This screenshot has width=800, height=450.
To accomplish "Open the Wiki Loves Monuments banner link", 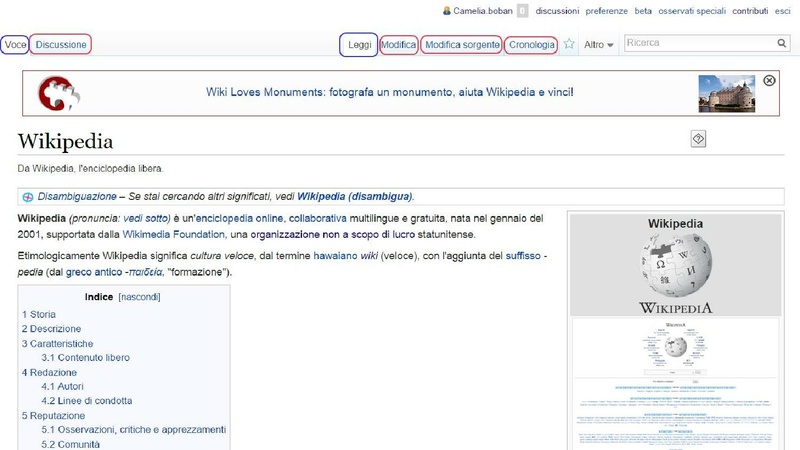I will click(390, 92).
